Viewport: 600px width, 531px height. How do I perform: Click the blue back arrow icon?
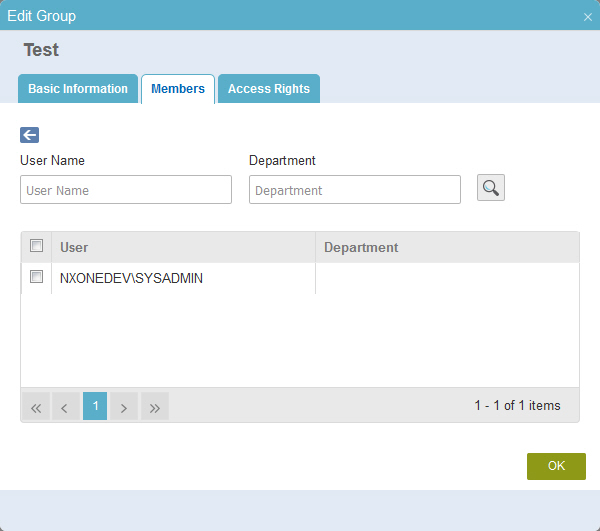click(x=29, y=135)
